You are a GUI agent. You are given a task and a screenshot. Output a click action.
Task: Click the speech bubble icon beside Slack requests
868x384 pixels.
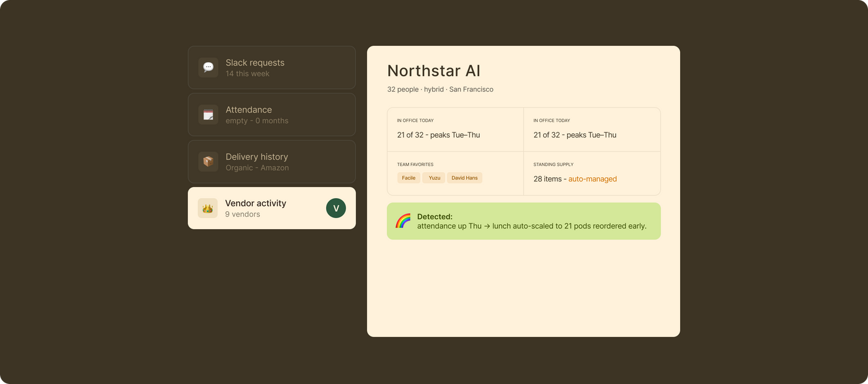[208, 68]
